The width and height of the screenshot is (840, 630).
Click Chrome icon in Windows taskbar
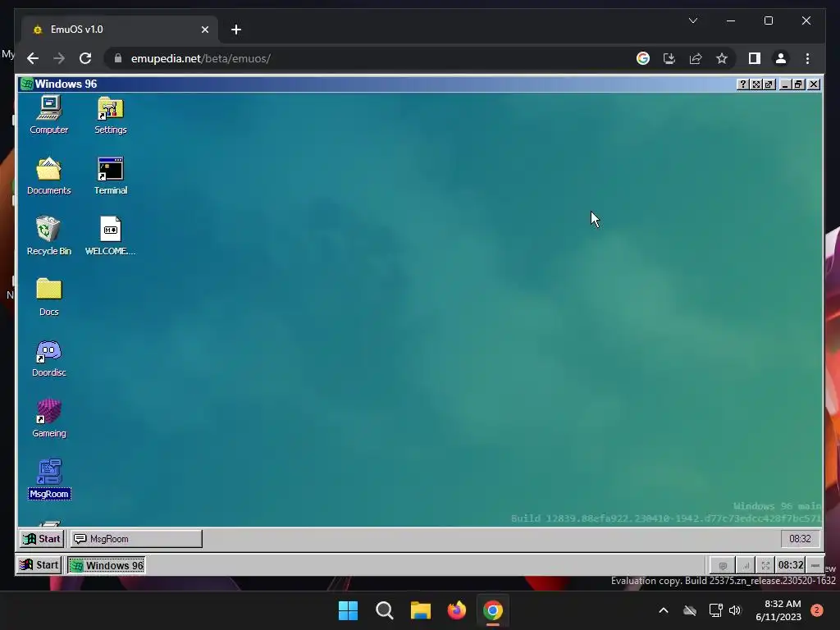493,610
